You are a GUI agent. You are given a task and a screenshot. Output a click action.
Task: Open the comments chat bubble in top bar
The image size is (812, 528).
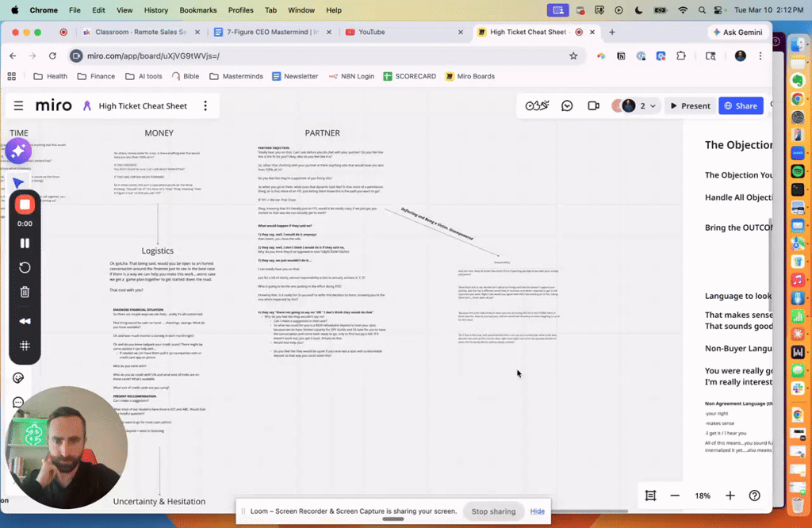(567, 105)
